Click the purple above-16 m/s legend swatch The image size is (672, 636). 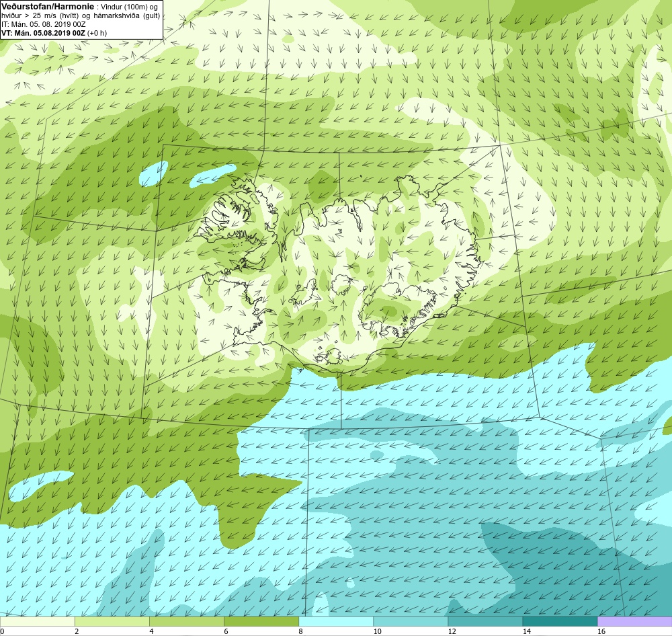point(634,621)
